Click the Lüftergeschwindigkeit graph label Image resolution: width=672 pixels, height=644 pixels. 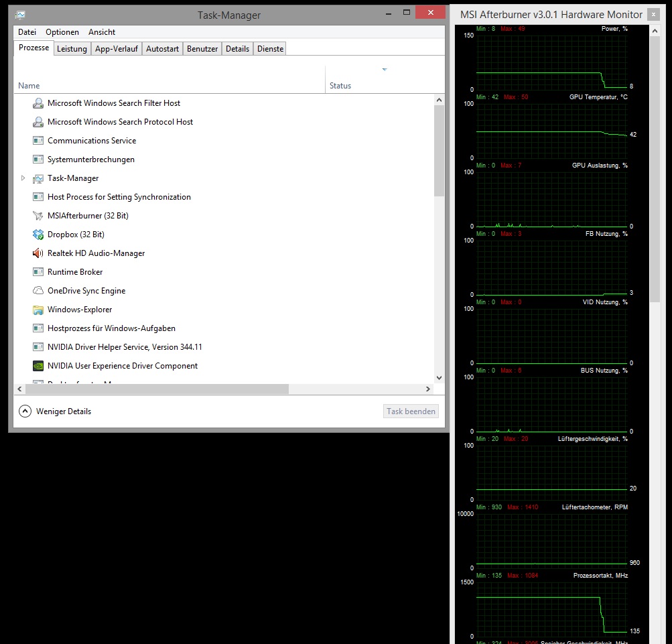[593, 439]
